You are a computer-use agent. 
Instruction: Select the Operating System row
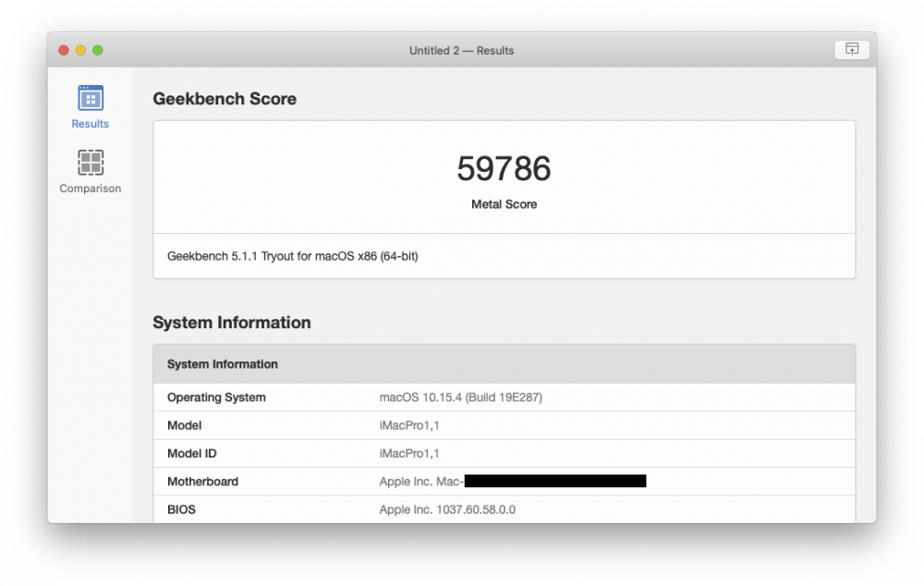point(504,397)
